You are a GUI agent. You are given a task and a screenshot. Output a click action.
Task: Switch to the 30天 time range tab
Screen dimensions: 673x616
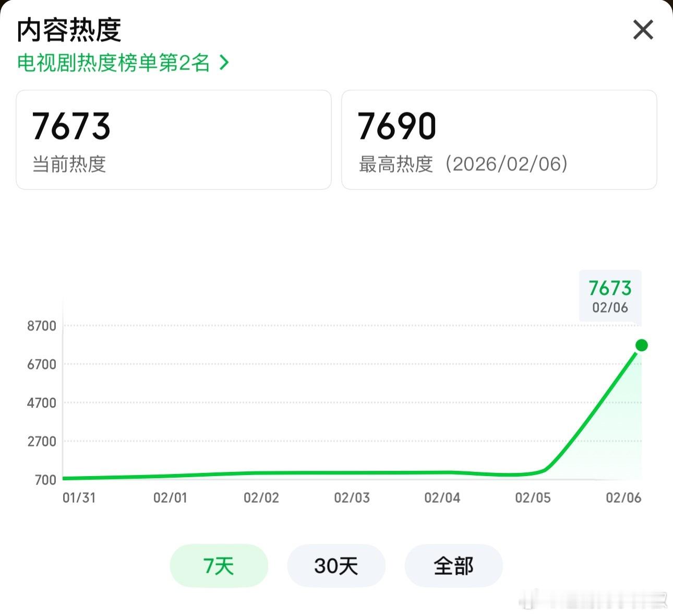coord(336,565)
